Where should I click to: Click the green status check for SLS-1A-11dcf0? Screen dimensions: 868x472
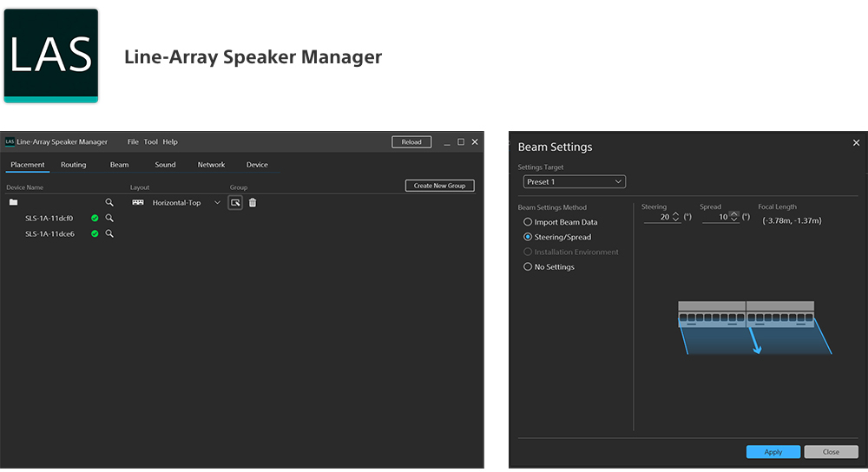click(95, 219)
